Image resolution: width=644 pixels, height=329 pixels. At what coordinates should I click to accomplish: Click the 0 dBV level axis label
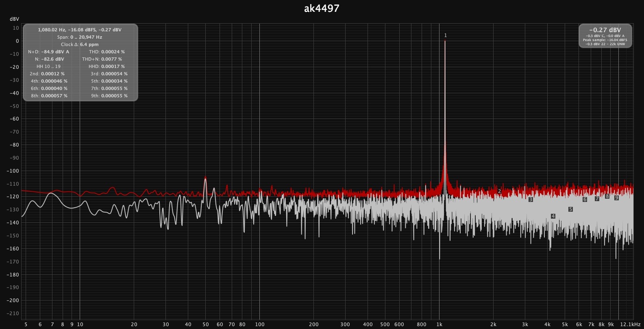coord(17,41)
